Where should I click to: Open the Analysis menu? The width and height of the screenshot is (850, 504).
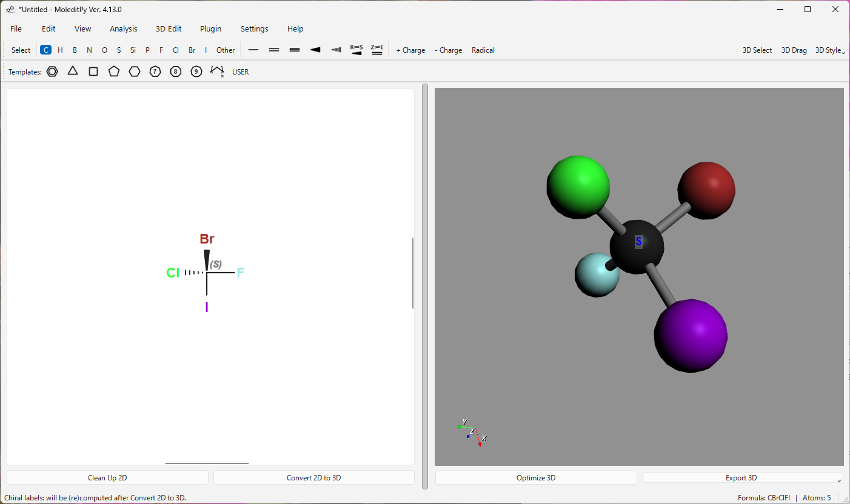pos(124,28)
